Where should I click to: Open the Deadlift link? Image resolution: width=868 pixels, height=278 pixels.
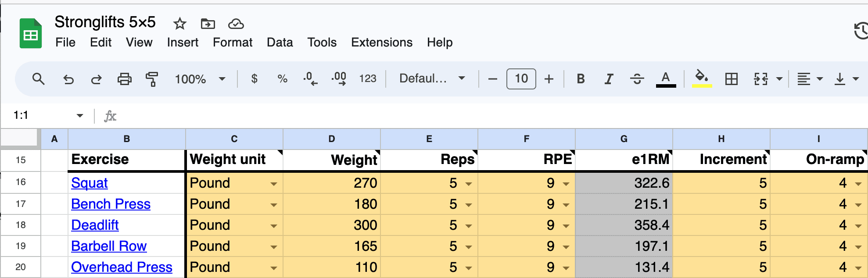[x=95, y=225]
